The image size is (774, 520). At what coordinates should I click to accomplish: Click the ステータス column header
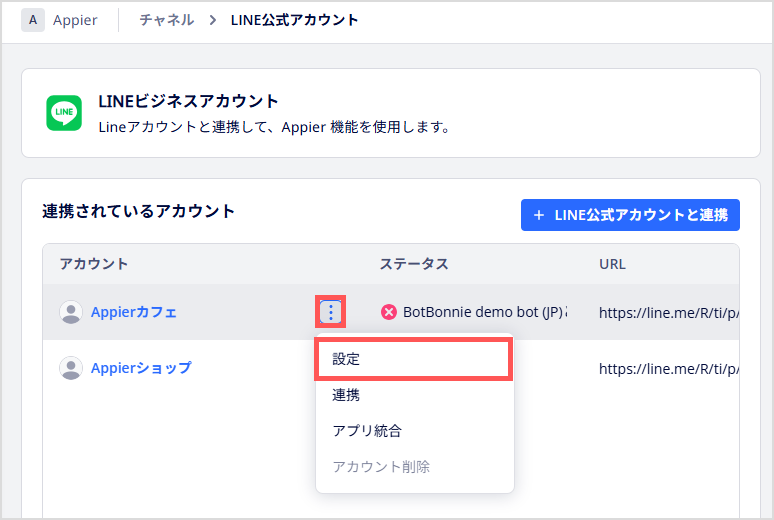click(x=414, y=264)
